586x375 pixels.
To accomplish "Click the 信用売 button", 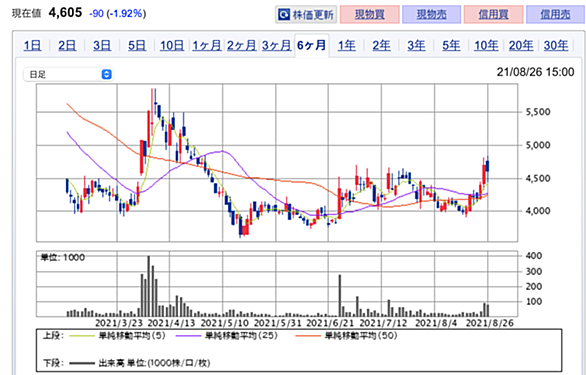I will (x=555, y=15).
